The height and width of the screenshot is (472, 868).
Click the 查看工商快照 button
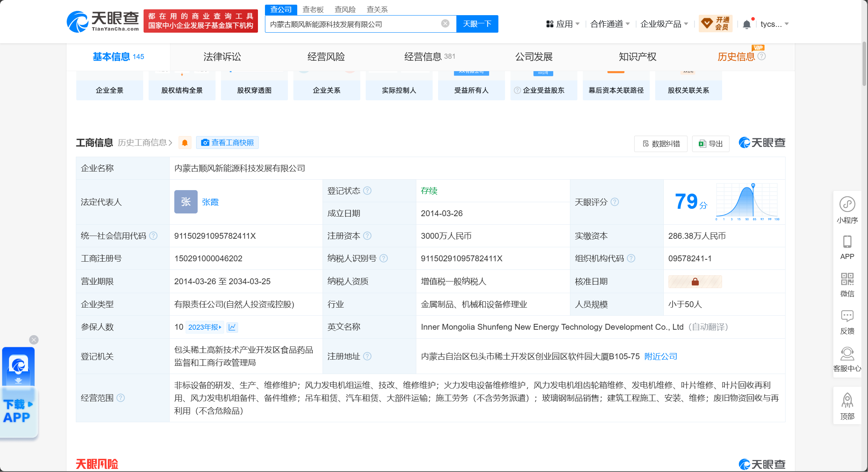pyautogui.click(x=227, y=143)
